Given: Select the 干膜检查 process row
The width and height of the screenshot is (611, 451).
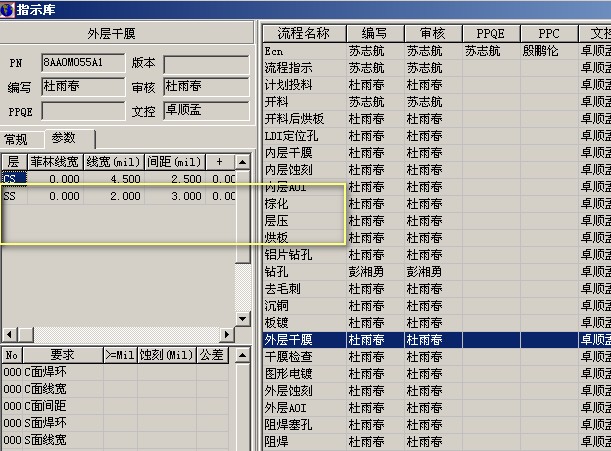Looking at the screenshot, I should tap(437, 357).
